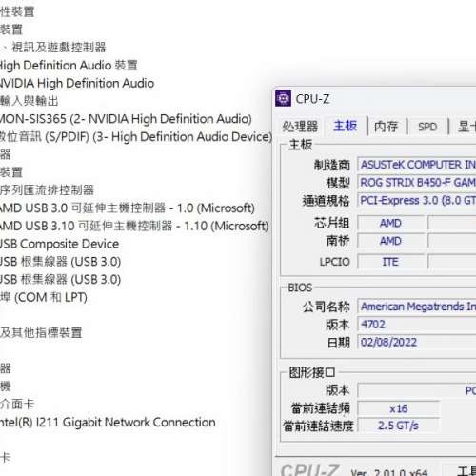Select the 序列匯流排控制器 category
This screenshot has width=476, height=476.
pos(47,190)
